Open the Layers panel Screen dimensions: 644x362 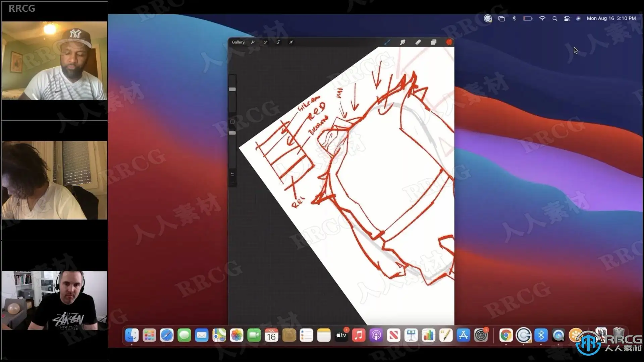click(x=433, y=42)
